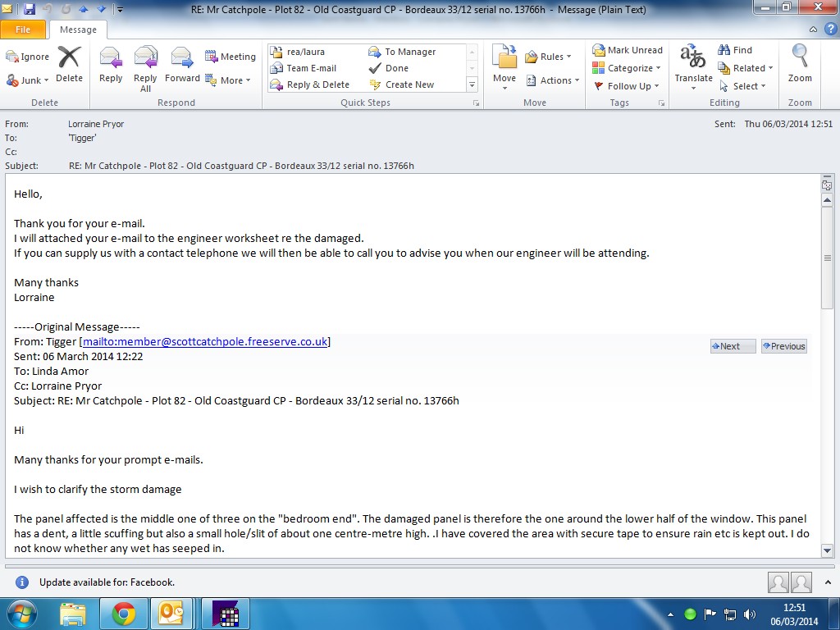Mark this message as Unread
Image resolution: width=840 pixels, height=630 pixels.
(628, 50)
